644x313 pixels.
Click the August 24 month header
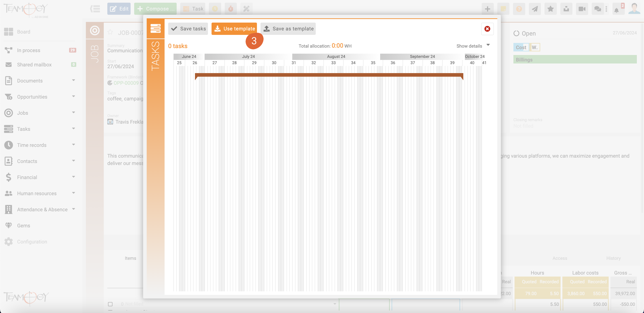336,57
